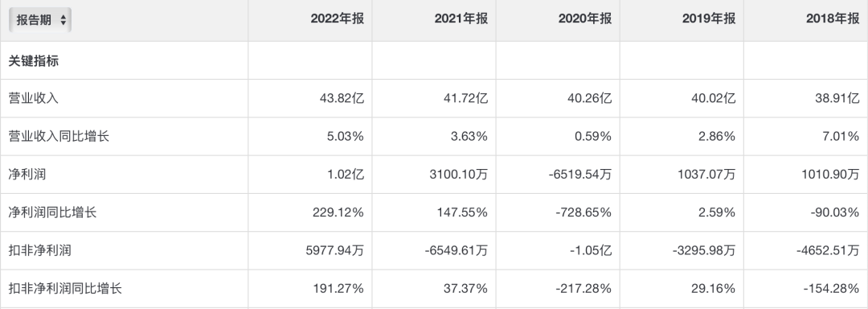
Task: Click the -4652.51万 cell for 2018
Action: [828, 250]
